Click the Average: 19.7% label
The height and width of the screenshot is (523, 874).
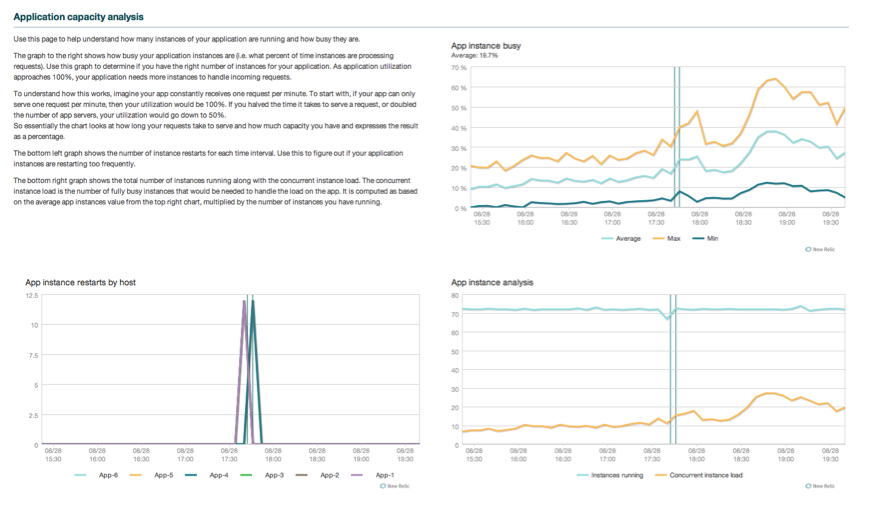474,56
